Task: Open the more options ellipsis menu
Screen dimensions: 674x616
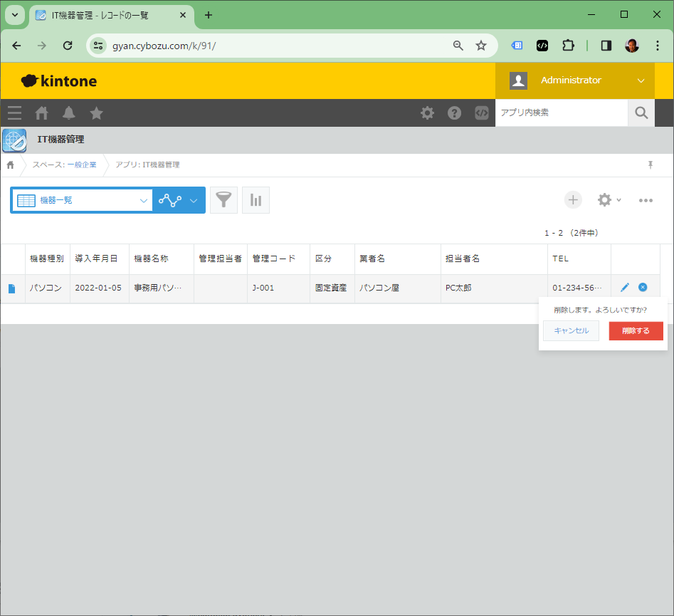Action: [x=646, y=200]
